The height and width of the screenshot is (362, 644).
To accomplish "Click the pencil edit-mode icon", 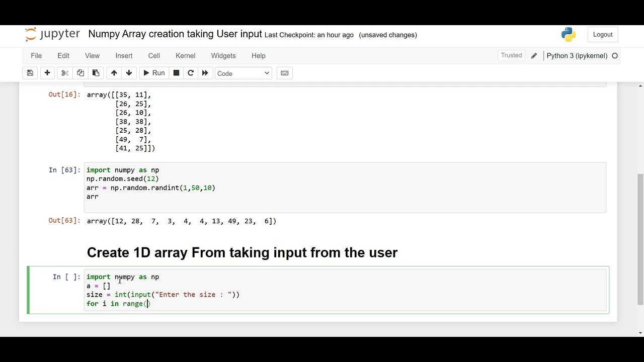I will pos(534,56).
